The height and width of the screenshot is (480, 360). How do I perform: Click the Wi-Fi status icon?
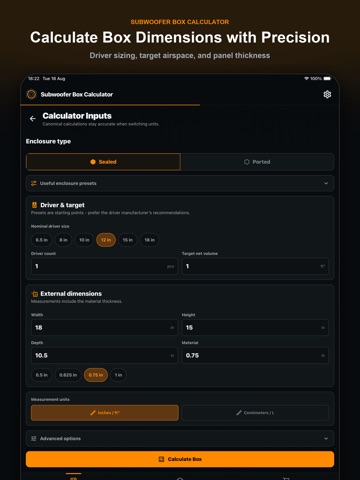(x=306, y=79)
